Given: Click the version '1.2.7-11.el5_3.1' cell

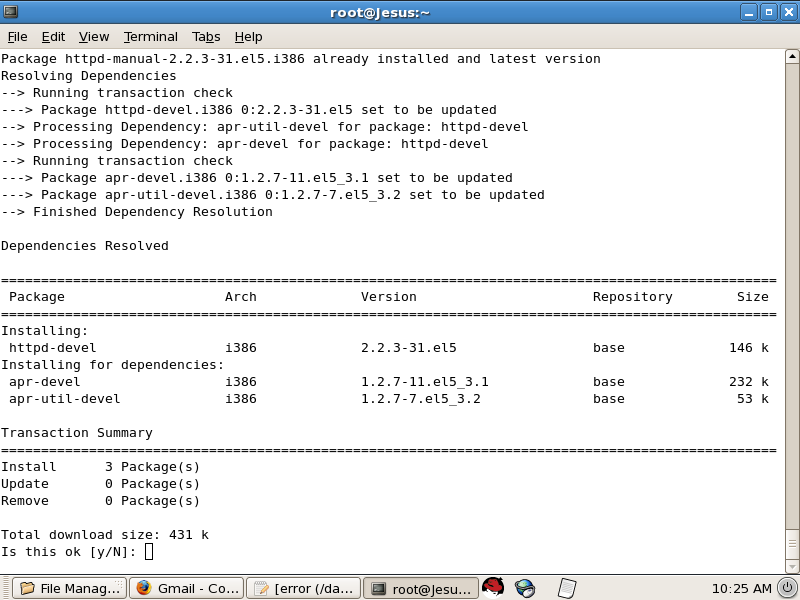Looking at the screenshot, I should [x=424, y=382].
